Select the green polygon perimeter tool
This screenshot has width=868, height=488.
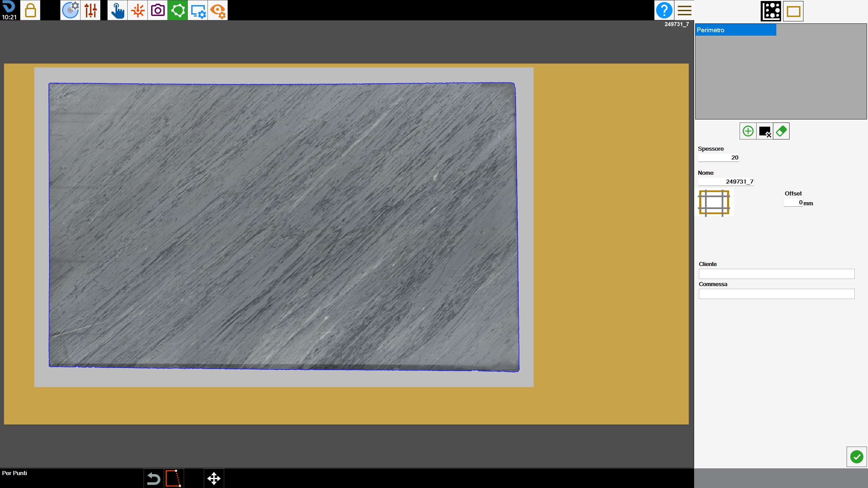coord(178,10)
